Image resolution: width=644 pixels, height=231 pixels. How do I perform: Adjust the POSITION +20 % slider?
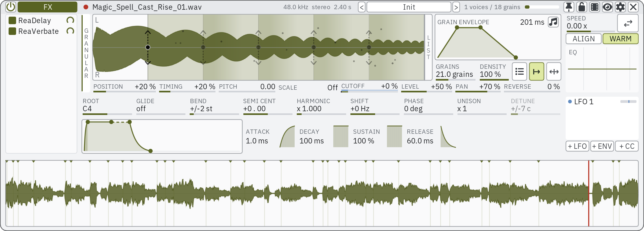tap(125, 87)
